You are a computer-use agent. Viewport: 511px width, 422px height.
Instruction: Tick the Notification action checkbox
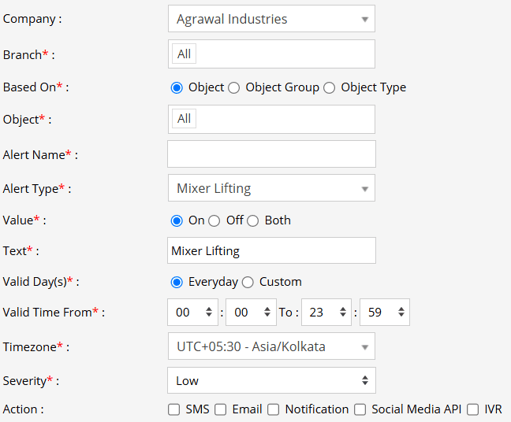click(x=273, y=410)
